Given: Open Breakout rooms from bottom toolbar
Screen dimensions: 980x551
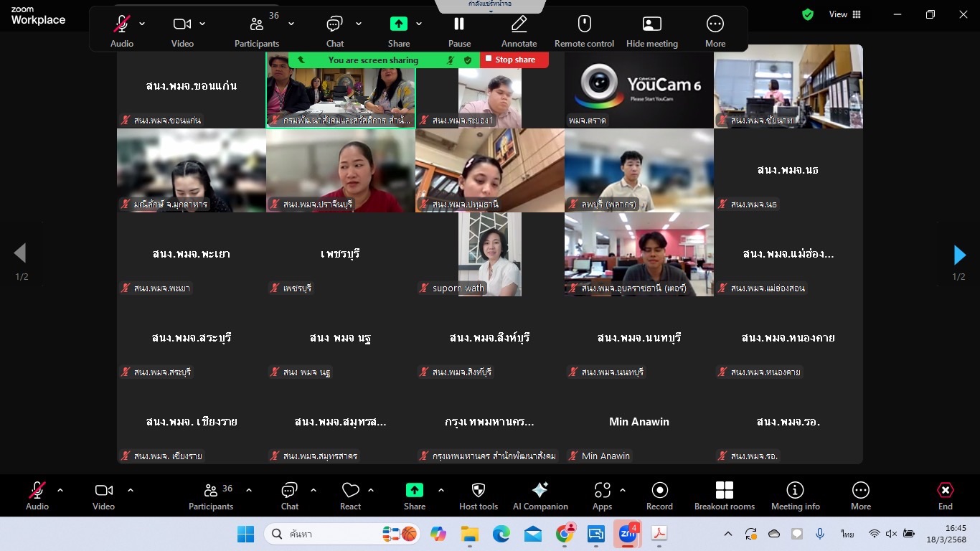Looking at the screenshot, I should (725, 490).
